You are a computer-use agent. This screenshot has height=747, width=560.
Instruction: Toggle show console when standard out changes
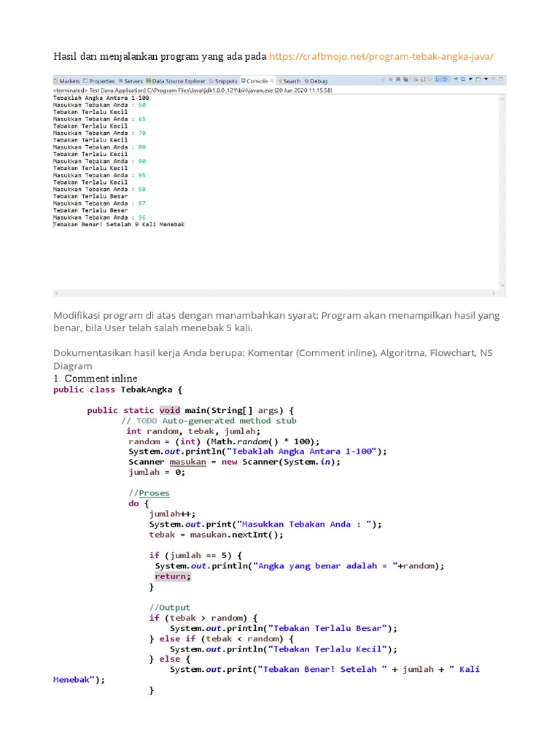[x=438, y=79]
